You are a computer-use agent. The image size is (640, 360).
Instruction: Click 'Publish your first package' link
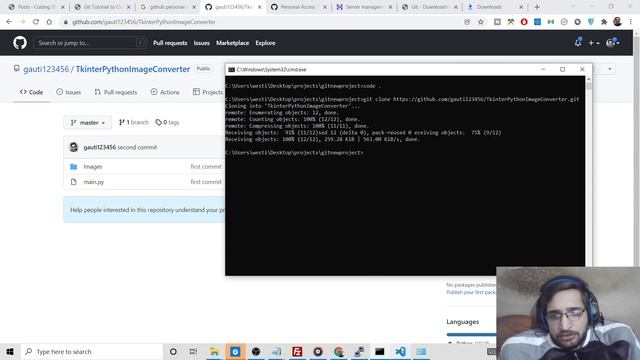471,292
